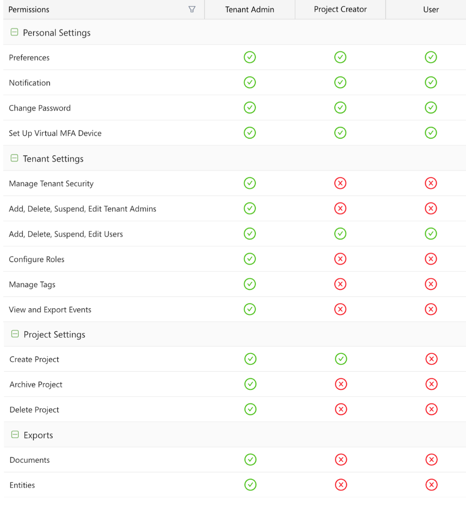
Task: Click red X for Configure Roles under Project Creator
Action: click(x=340, y=259)
